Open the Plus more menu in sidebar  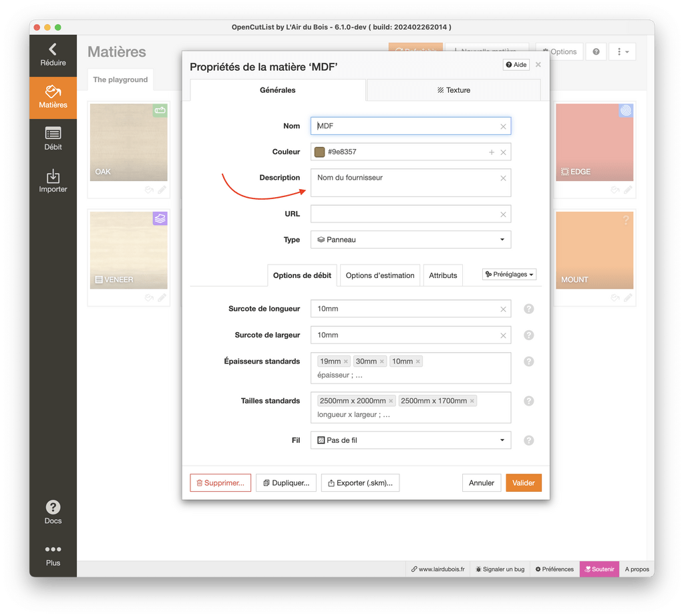53,555
